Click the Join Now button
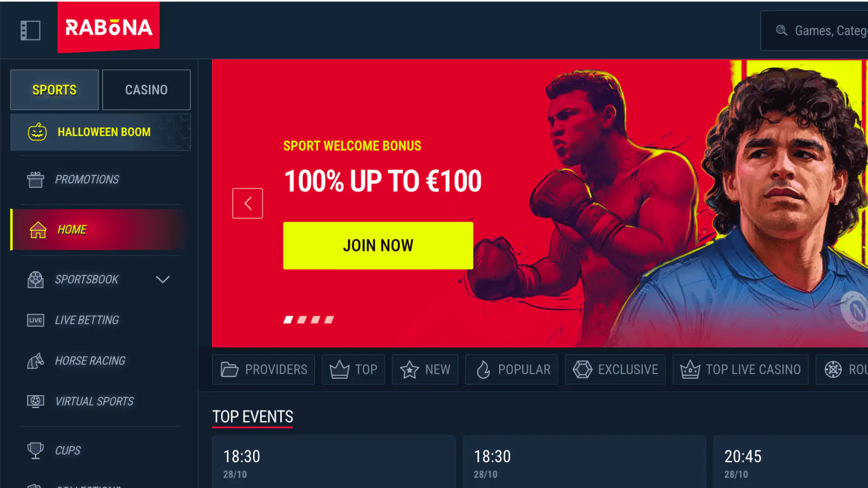The image size is (868, 488). click(378, 245)
